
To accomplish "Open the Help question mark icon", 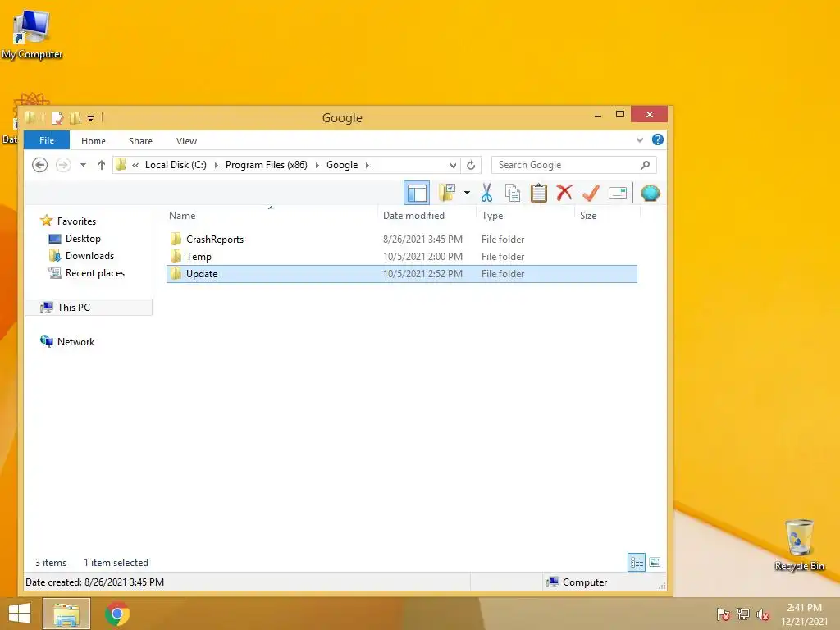I will click(658, 139).
